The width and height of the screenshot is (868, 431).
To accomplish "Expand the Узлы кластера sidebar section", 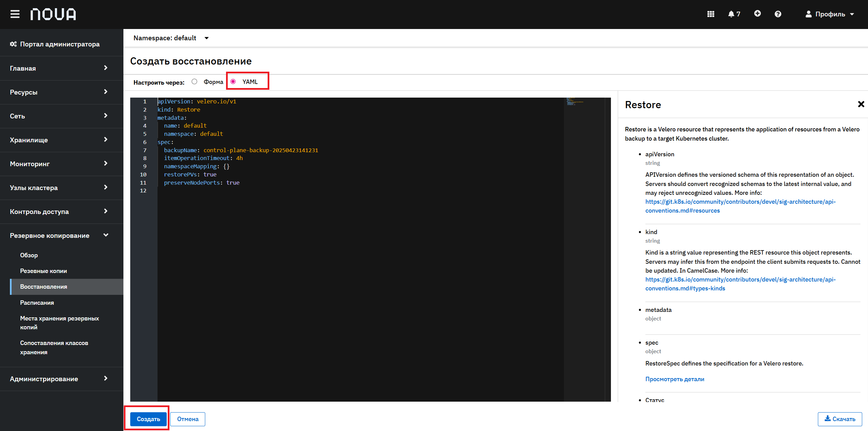I will click(x=61, y=188).
